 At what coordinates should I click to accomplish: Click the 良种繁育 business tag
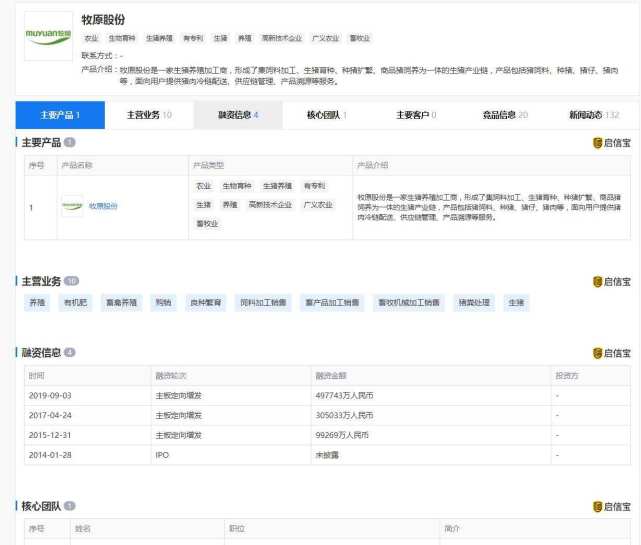206,303
